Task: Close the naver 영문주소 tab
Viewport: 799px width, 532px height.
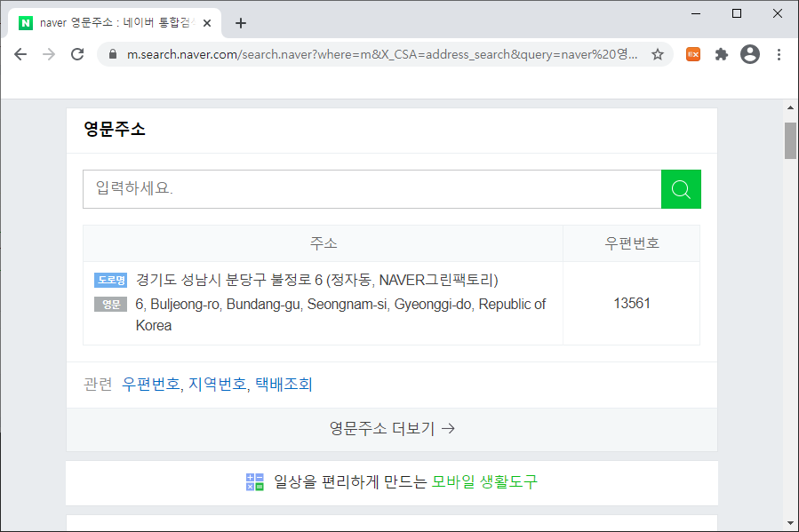Action: tap(207, 23)
